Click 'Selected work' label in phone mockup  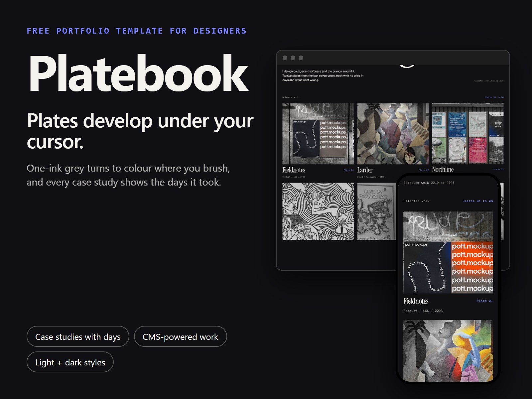click(416, 201)
